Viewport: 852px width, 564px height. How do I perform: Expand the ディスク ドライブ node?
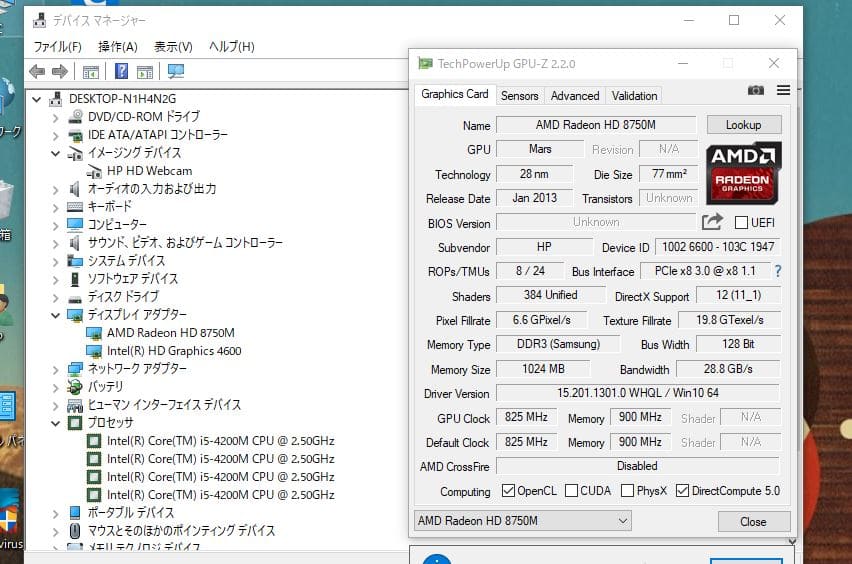[x=55, y=297]
